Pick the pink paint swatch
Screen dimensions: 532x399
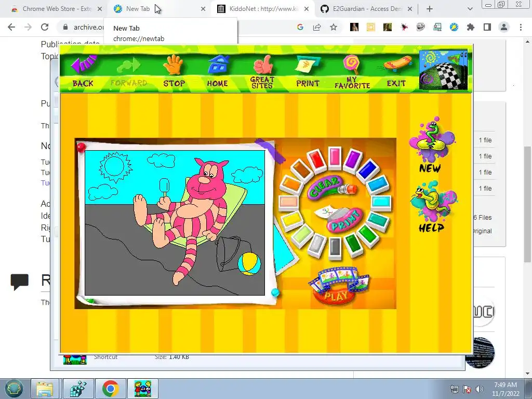(x=335, y=157)
